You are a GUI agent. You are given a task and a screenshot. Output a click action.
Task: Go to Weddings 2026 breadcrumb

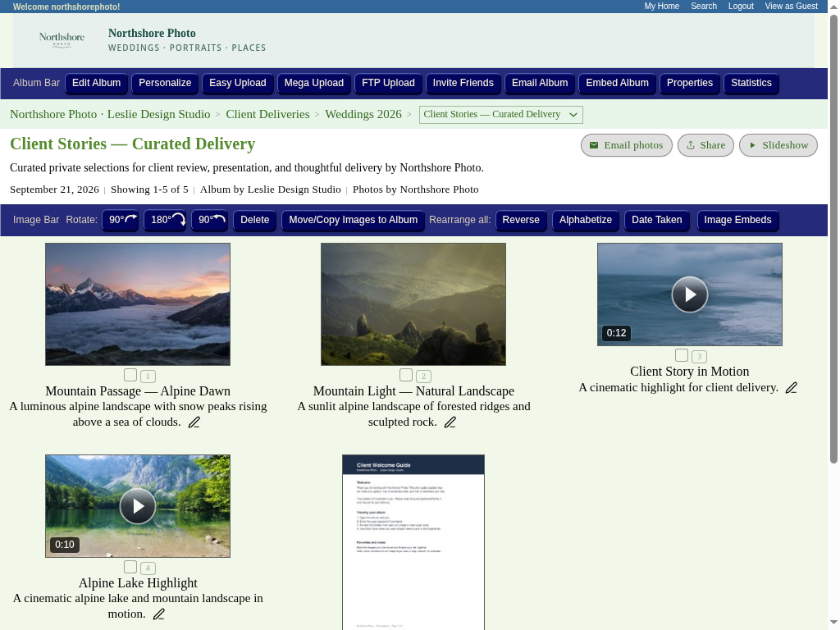(363, 114)
